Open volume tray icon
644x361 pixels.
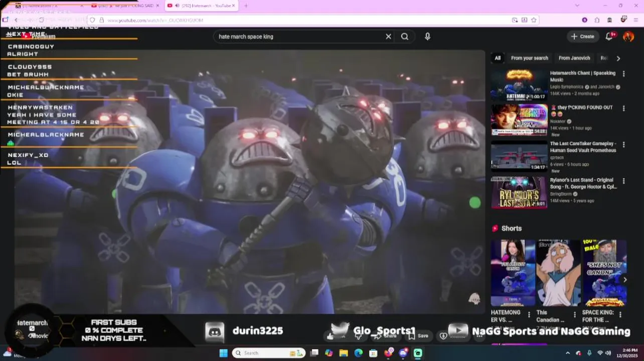pos(608,353)
